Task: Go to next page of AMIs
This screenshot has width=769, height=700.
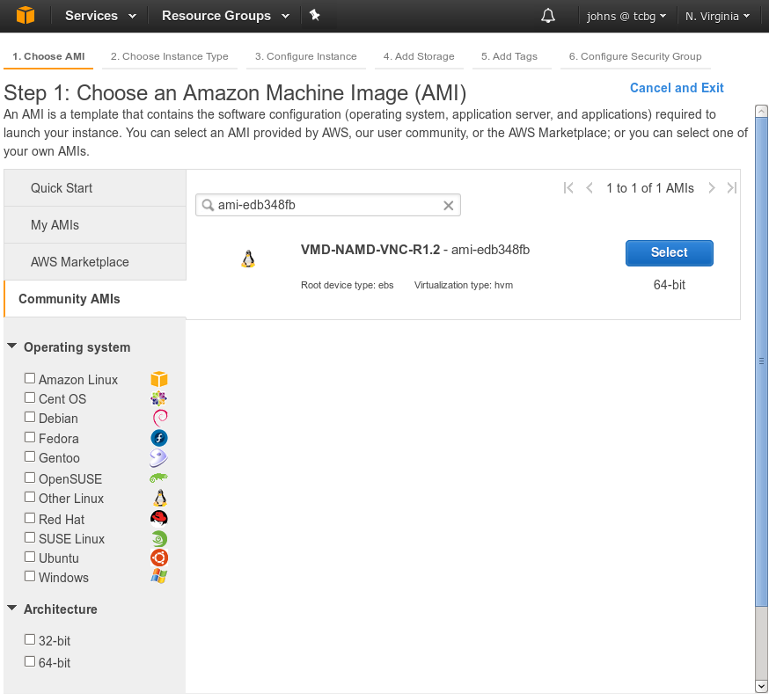Action: click(x=712, y=188)
